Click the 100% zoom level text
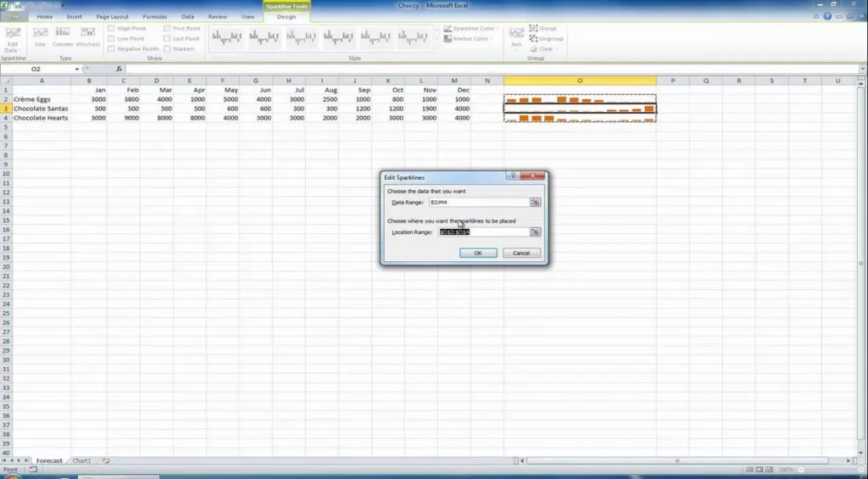 pyautogui.click(x=786, y=470)
